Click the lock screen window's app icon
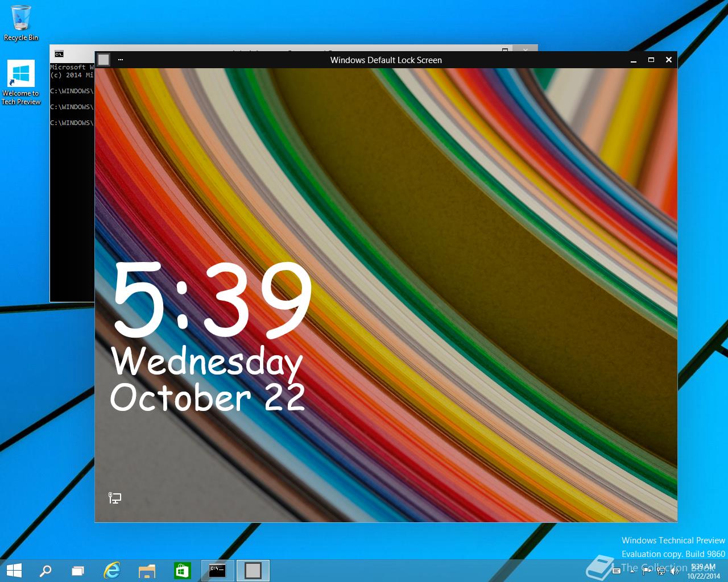The width and height of the screenshot is (728, 582). coord(104,60)
